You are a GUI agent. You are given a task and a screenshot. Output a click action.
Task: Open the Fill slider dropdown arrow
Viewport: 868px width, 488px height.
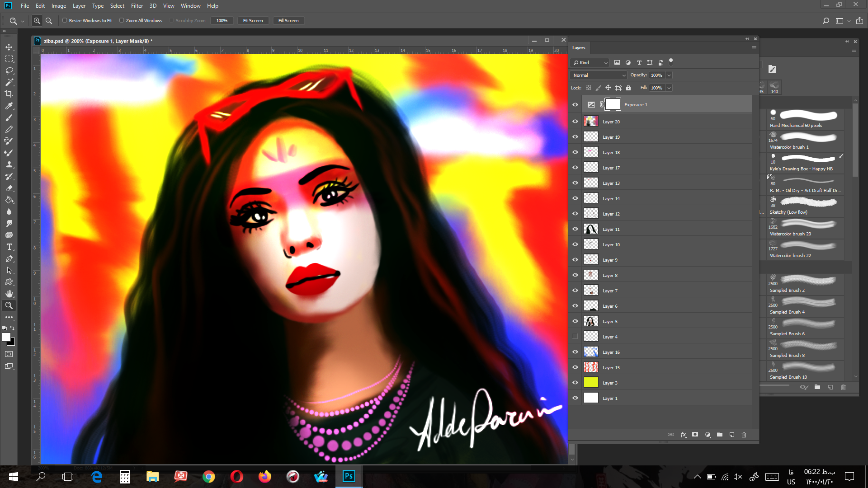[669, 88]
